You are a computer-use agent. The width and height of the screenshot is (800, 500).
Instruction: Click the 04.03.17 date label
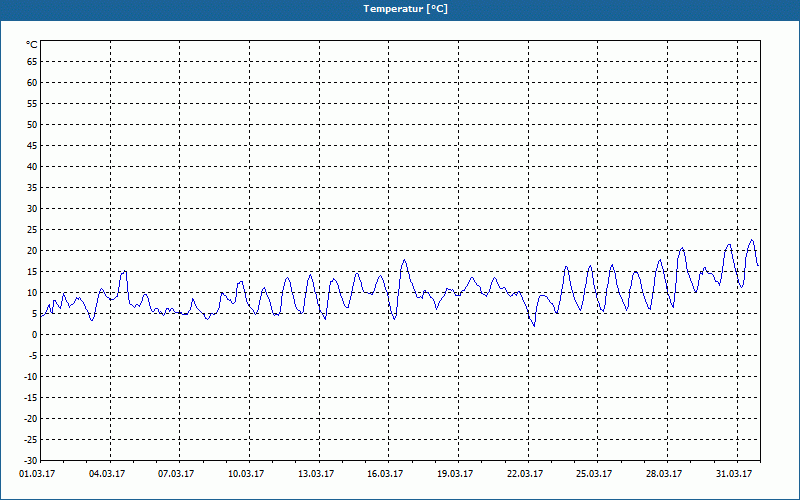(x=107, y=474)
